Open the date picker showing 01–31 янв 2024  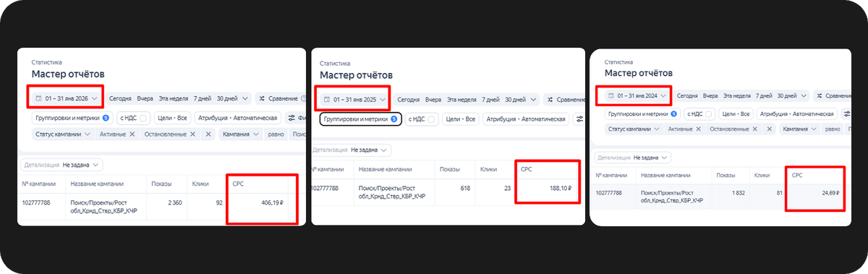pyautogui.click(x=637, y=95)
